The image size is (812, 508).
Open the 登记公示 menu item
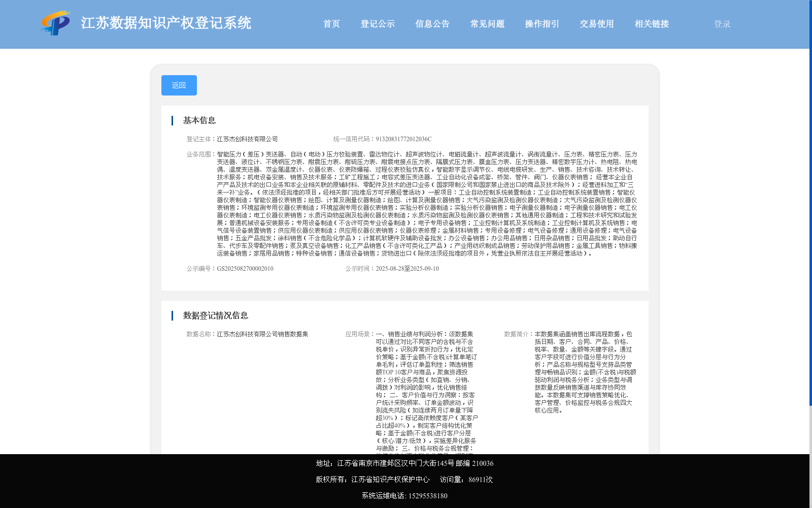coord(378,24)
